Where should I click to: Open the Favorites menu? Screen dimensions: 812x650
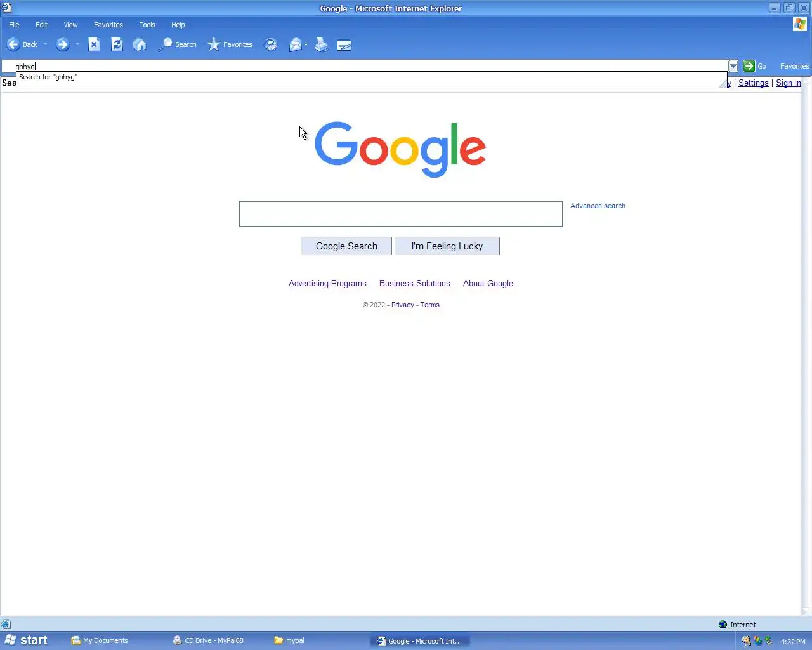[x=108, y=25]
